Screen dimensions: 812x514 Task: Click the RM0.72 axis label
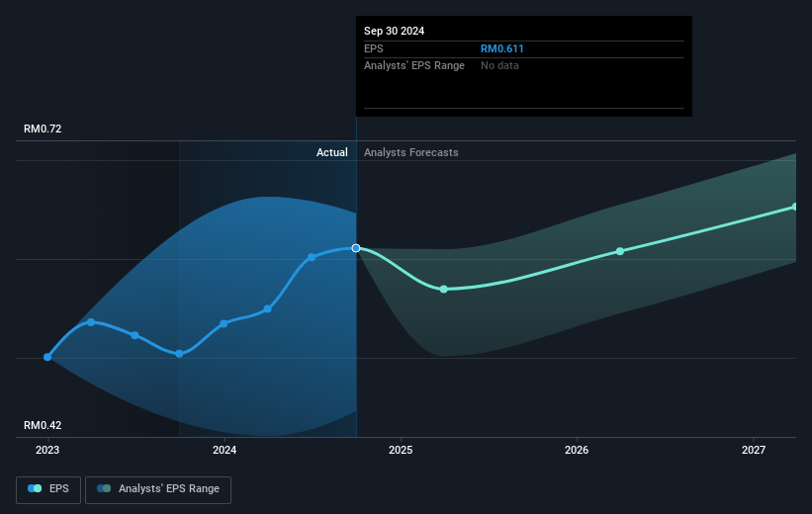43,128
